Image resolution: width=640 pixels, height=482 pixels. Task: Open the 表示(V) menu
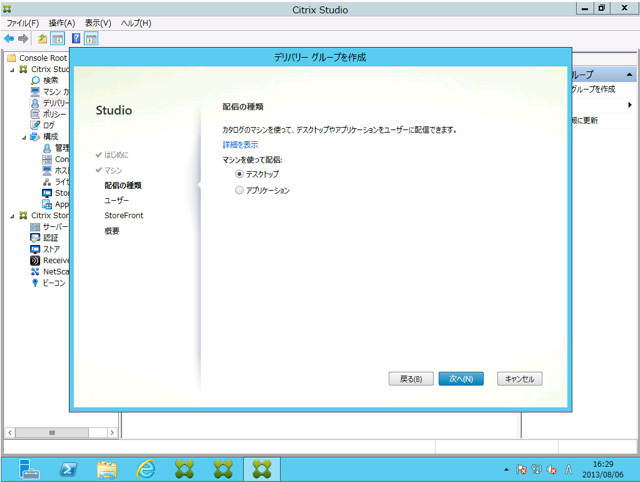pos(98,23)
